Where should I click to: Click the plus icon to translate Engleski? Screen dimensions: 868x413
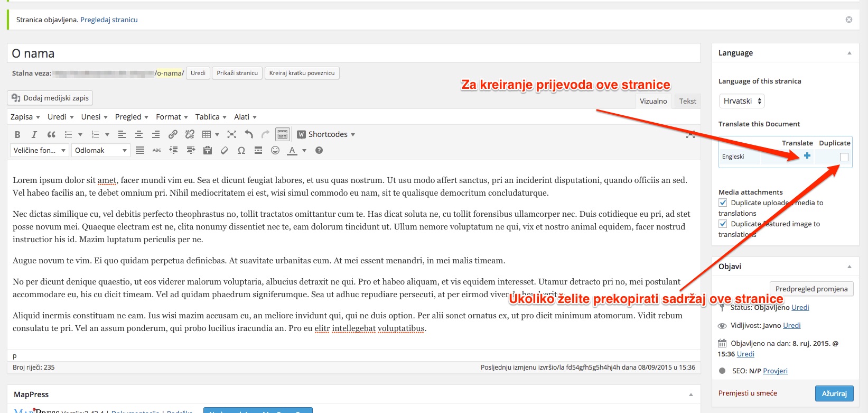point(807,155)
